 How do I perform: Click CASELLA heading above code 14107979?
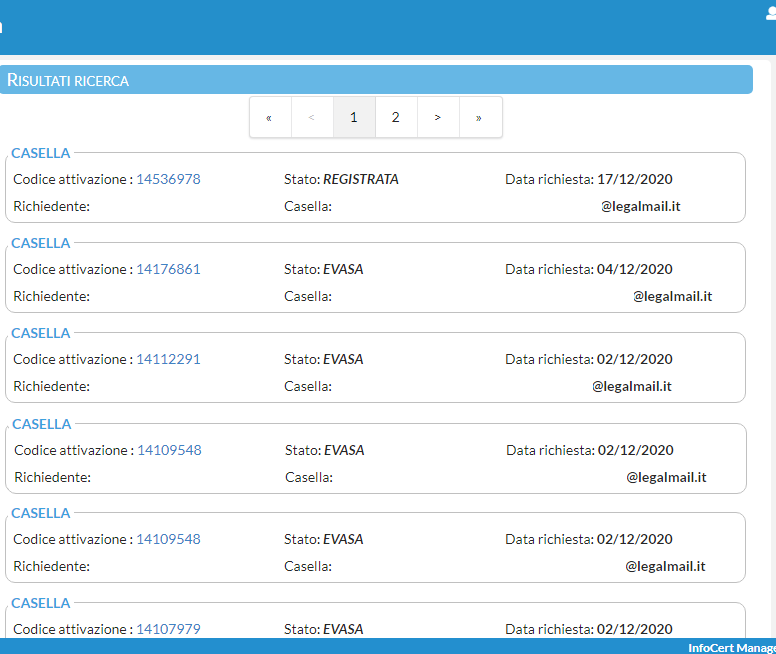[x=41, y=603]
